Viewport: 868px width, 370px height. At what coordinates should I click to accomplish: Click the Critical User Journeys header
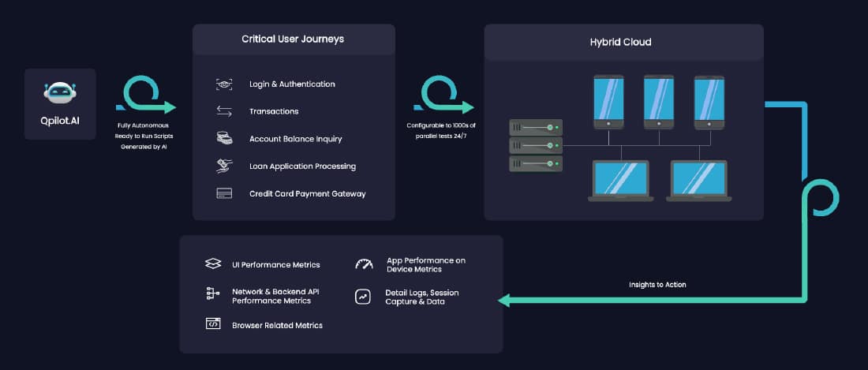point(293,39)
